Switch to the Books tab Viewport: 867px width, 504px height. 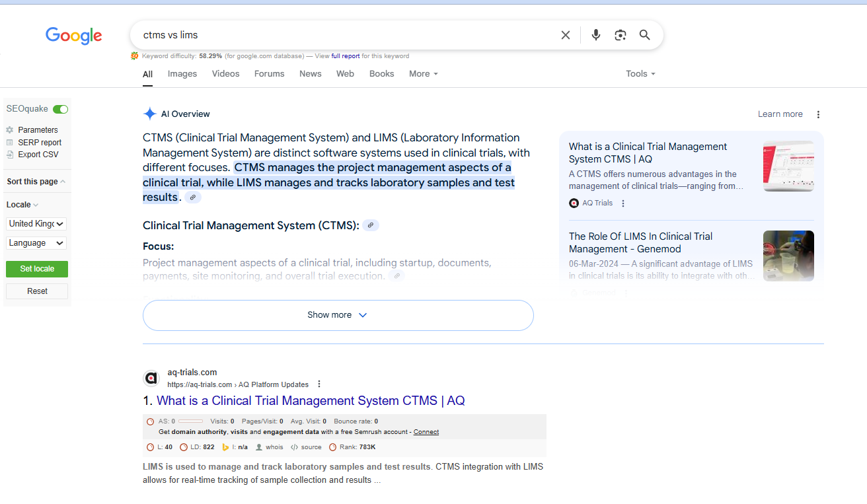click(382, 74)
